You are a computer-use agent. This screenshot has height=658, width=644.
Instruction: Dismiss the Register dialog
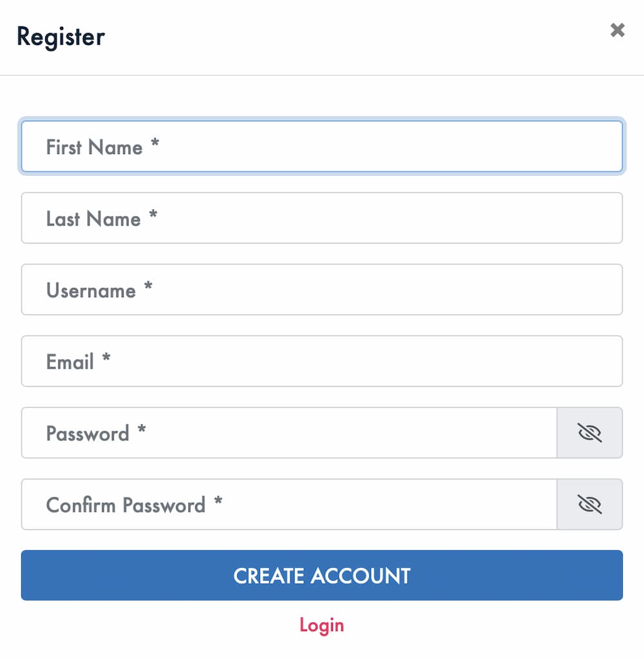(617, 30)
